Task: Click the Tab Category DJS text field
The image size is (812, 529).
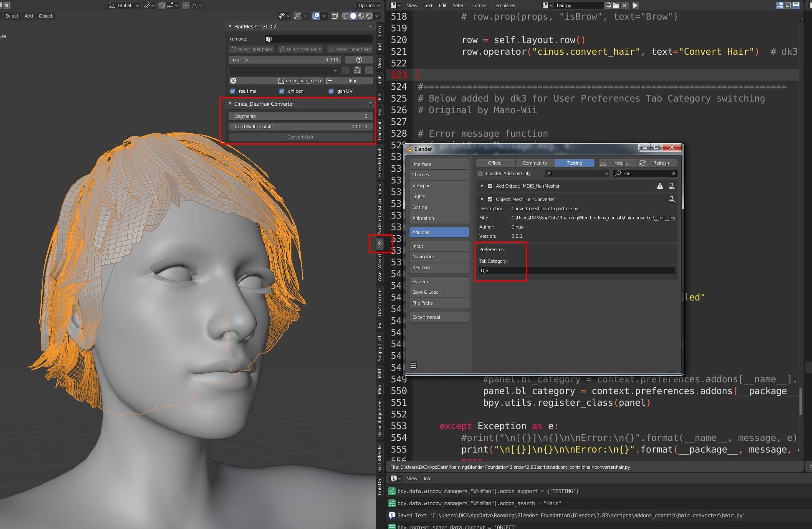Action: [576, 270]
